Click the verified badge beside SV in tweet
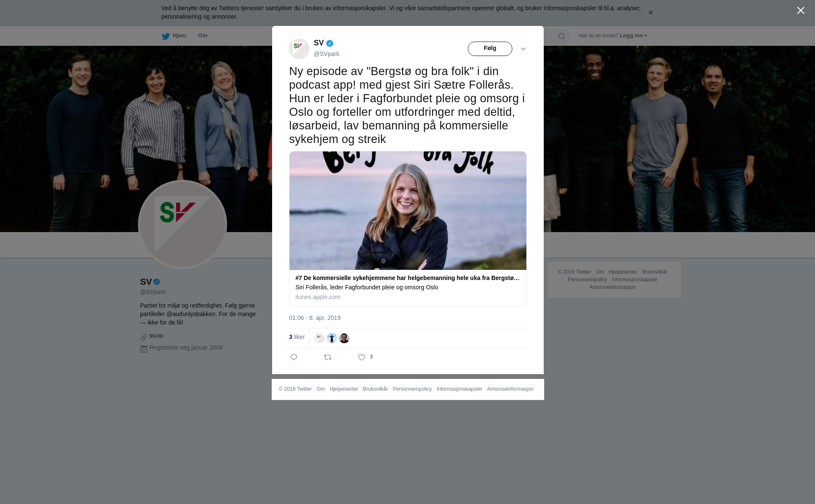This screenshot has width=815, height=504. point(330,43)
